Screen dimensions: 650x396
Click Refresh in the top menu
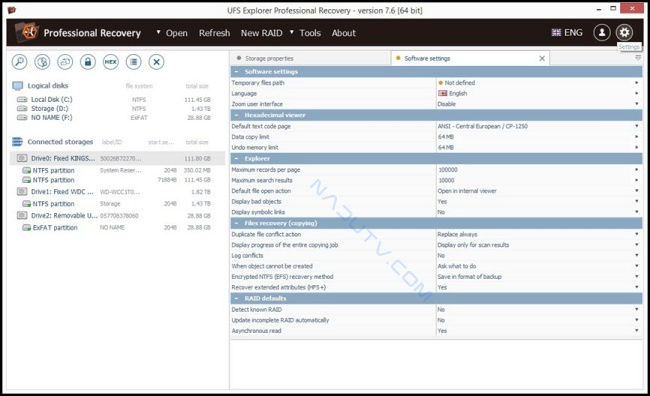(214, 33)
